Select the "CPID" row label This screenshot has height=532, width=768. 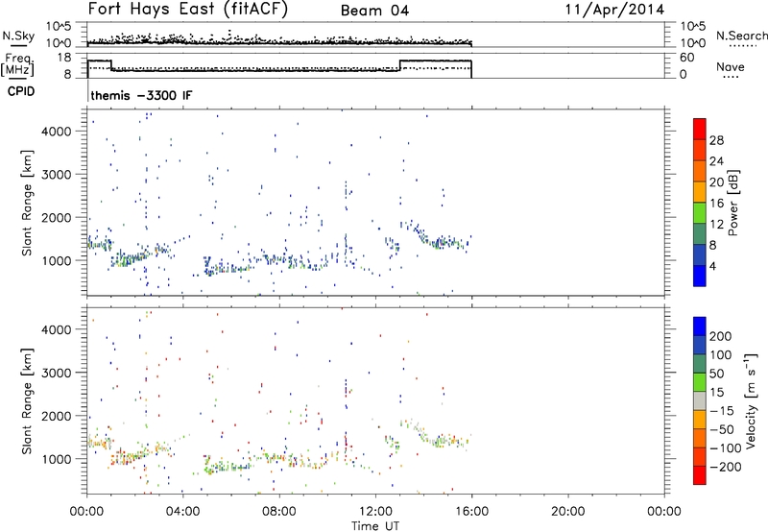(x=21, y=91)
